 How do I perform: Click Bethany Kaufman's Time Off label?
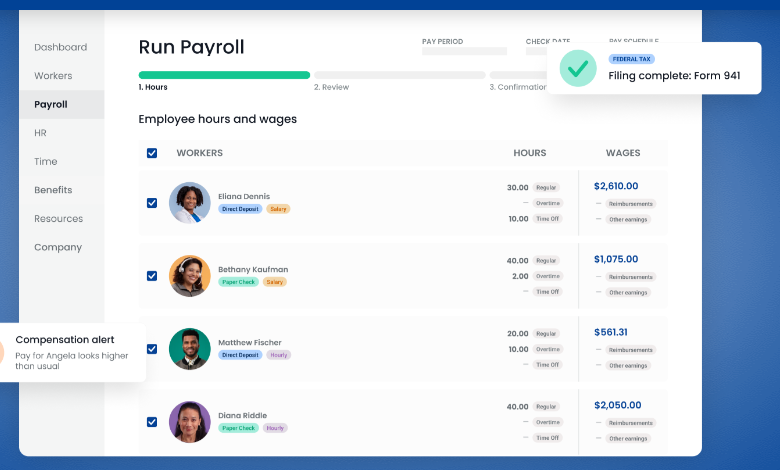(x=548, y=292)
